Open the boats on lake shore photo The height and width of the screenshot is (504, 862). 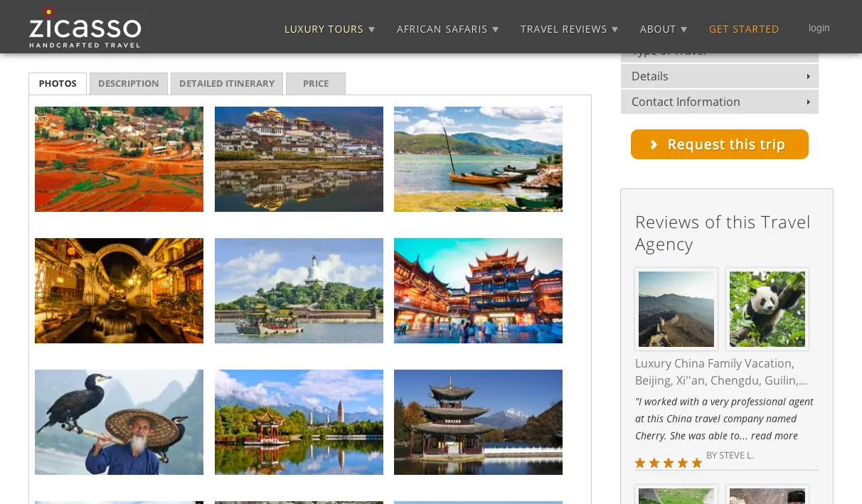(478, 159)
